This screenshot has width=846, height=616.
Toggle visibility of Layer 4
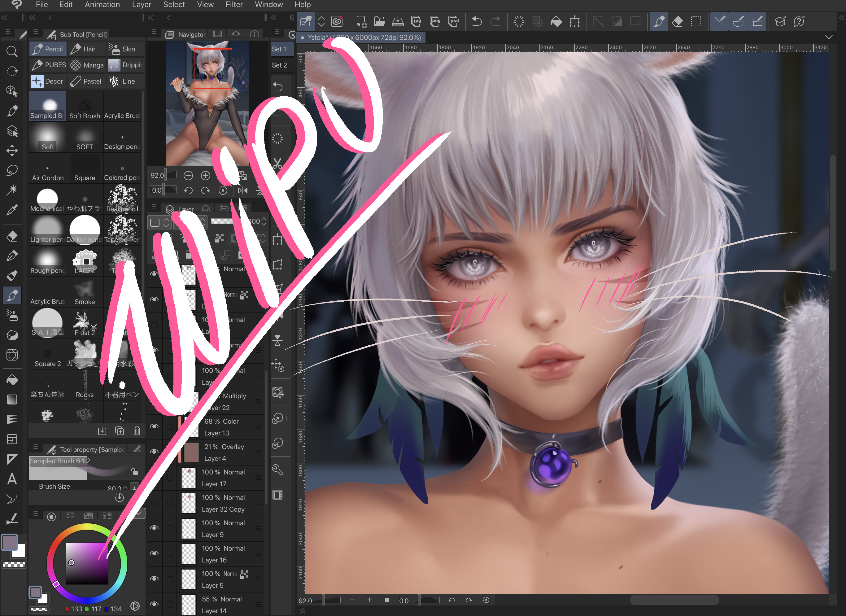[x=154, y=452]
